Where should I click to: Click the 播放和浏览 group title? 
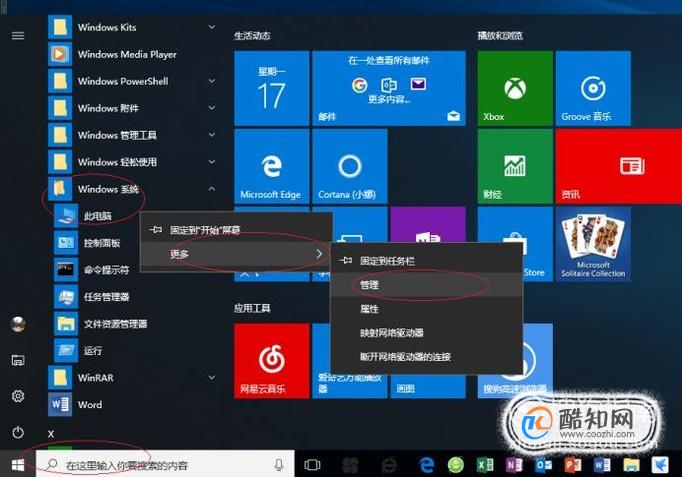point(500,36)
